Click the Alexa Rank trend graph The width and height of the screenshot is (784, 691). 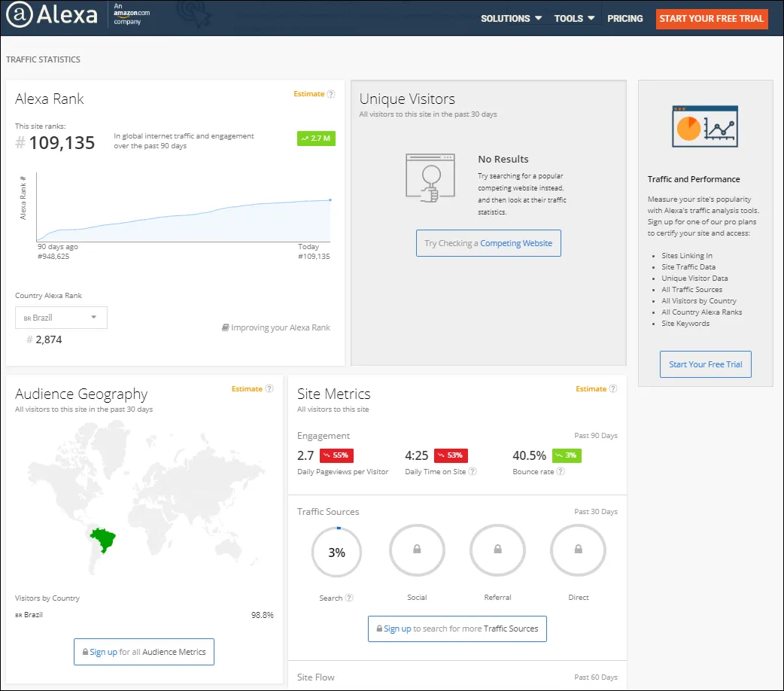click(x=184, y=208)
